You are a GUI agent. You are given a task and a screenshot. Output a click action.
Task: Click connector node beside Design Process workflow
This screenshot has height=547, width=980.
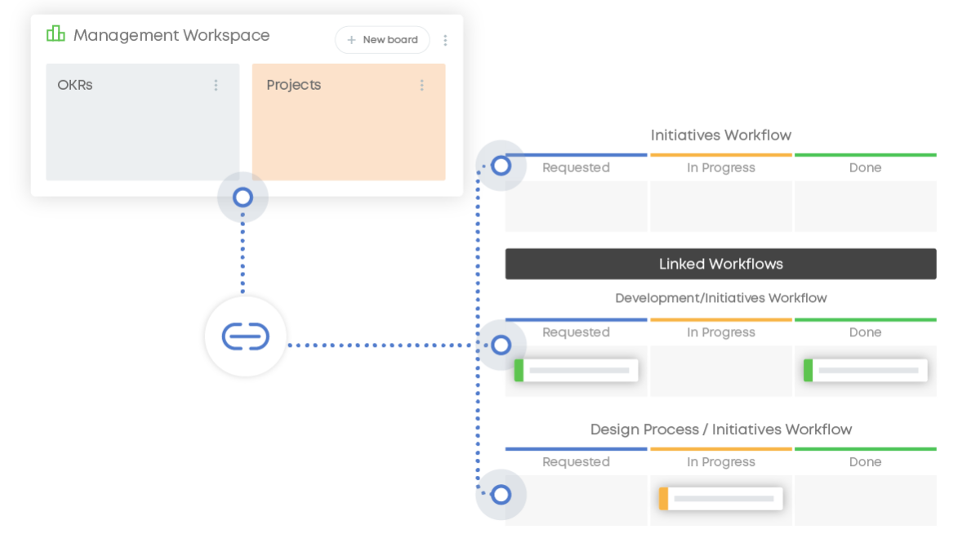point(501,495)
